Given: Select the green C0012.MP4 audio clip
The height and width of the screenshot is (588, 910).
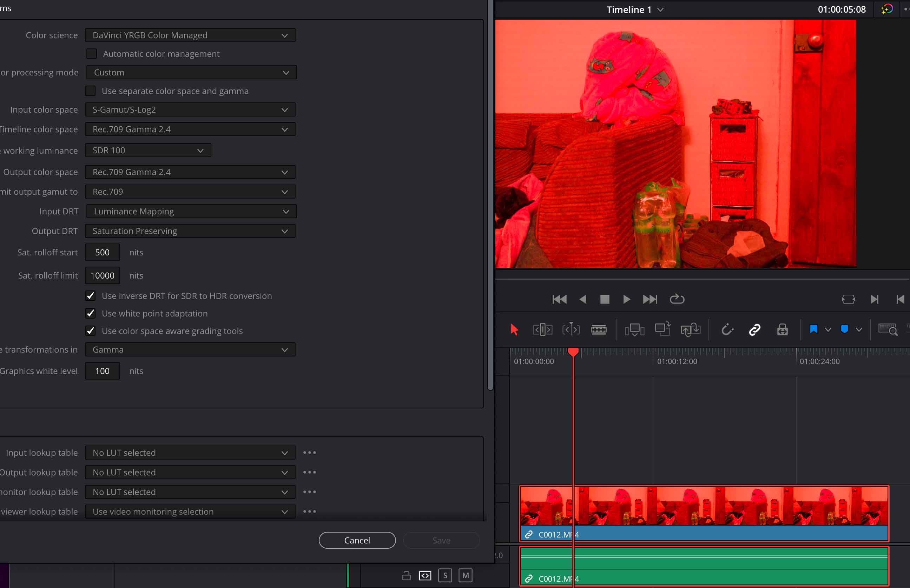Looking at the screenshot, I should [x=704, y=567].
